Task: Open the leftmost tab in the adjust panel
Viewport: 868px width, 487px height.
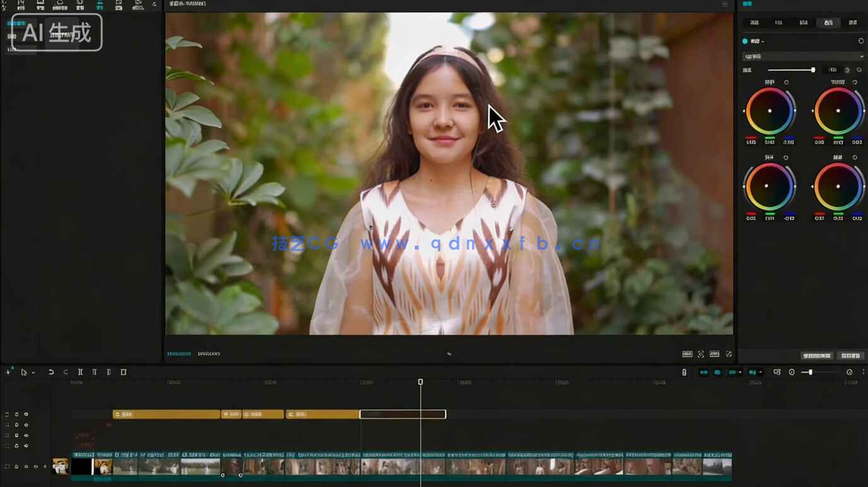Action: [x=755, y=23]
